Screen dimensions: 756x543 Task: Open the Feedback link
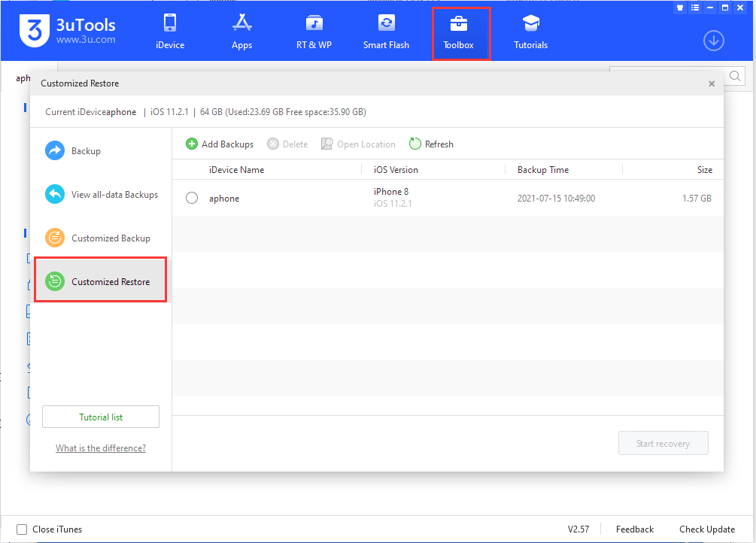(x=634, y=529)
